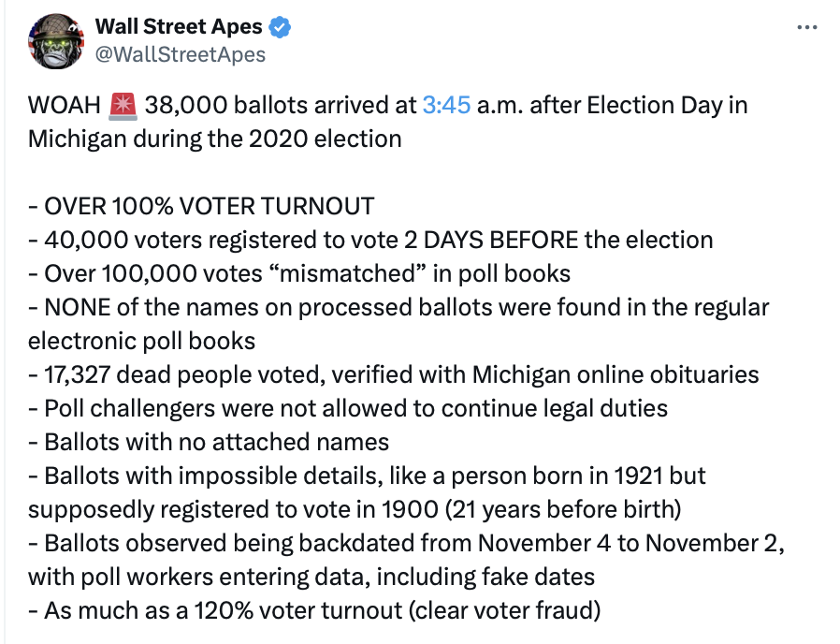
Task: Click the line about 40,000 voters registered
Action: point(370,240)
